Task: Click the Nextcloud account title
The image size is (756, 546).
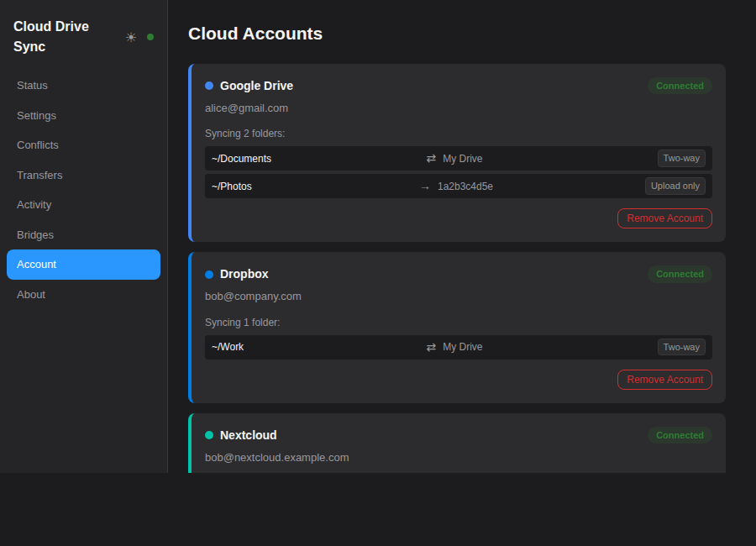Action: coord(249,435)
